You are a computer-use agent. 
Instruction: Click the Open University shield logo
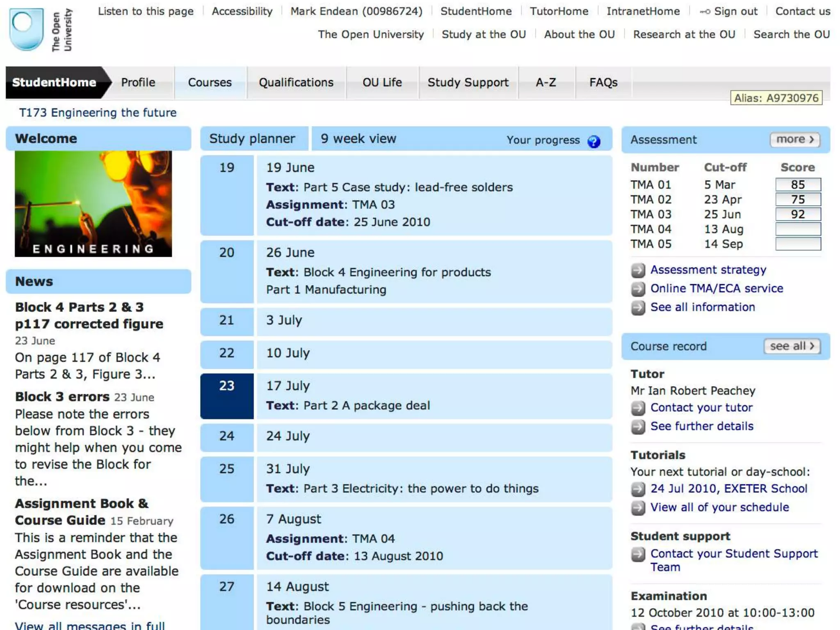pos(27,30)
